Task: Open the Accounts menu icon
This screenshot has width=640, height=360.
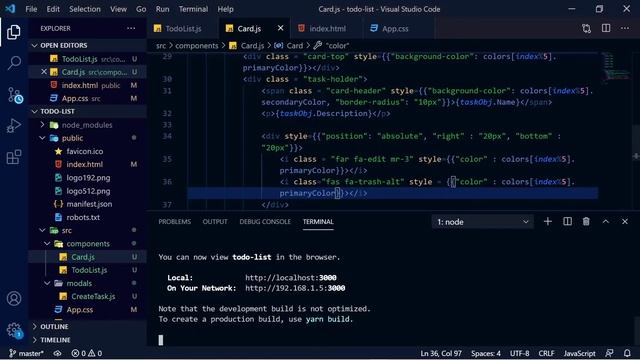Action: [x=14, y=298]
